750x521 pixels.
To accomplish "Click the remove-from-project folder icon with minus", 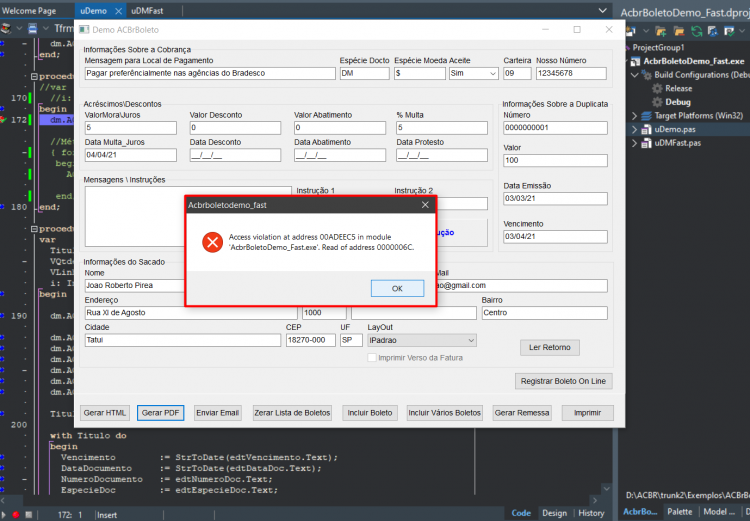I will click(679, 32).
